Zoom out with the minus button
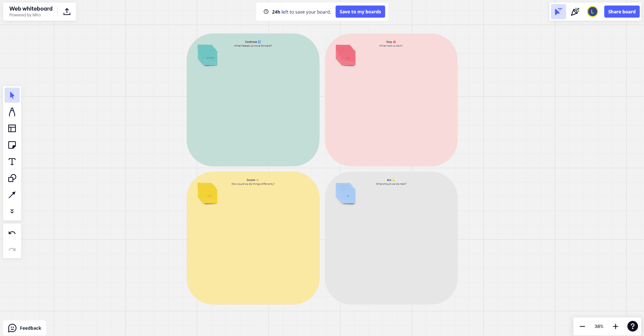This screenshot has width=644, height=336. tap(582, 326)
